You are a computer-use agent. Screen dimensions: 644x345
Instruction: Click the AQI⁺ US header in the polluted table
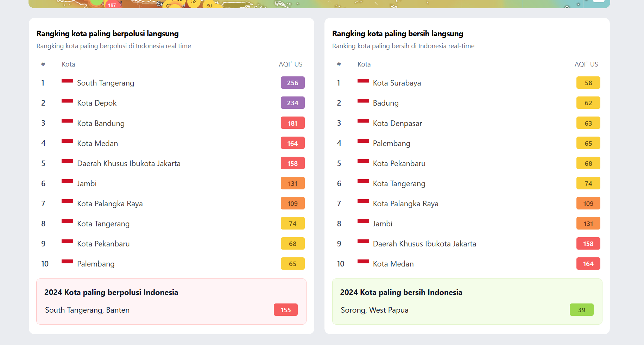pos(291,64)
